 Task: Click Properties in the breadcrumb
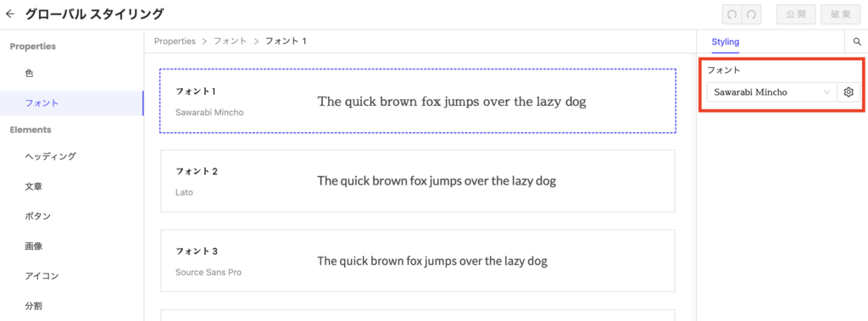[175, 41]
